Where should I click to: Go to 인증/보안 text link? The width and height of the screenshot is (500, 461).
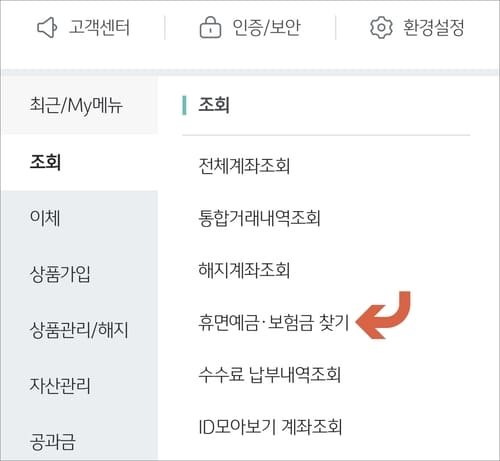click(267, 27)
